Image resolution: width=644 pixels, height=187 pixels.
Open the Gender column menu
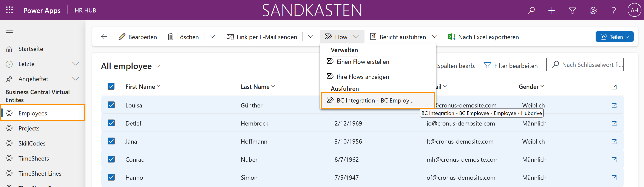(x=531, y=87)
